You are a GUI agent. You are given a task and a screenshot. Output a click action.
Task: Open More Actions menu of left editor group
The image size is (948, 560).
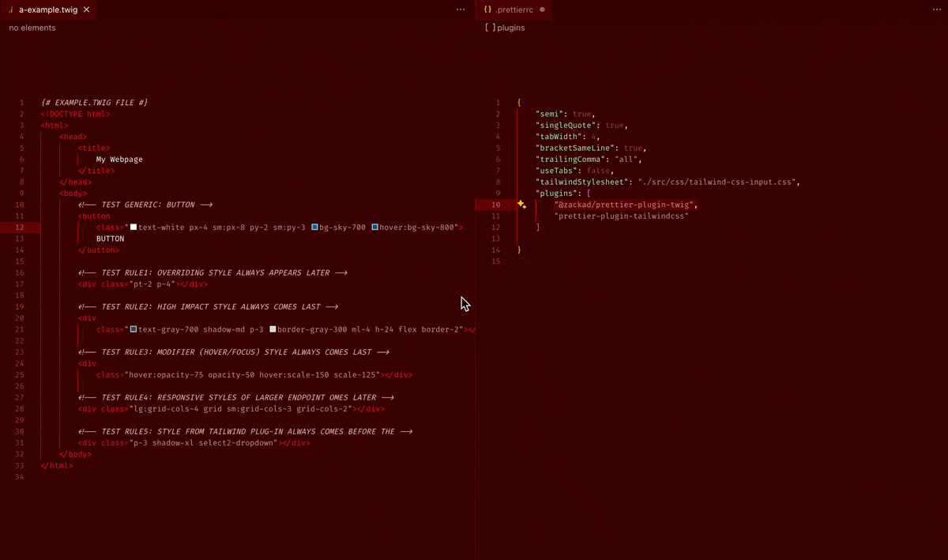point(461,9)
